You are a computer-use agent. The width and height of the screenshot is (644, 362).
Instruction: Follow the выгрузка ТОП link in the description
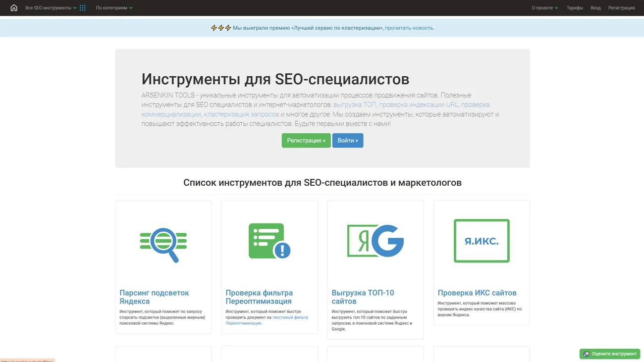point(356,104)
